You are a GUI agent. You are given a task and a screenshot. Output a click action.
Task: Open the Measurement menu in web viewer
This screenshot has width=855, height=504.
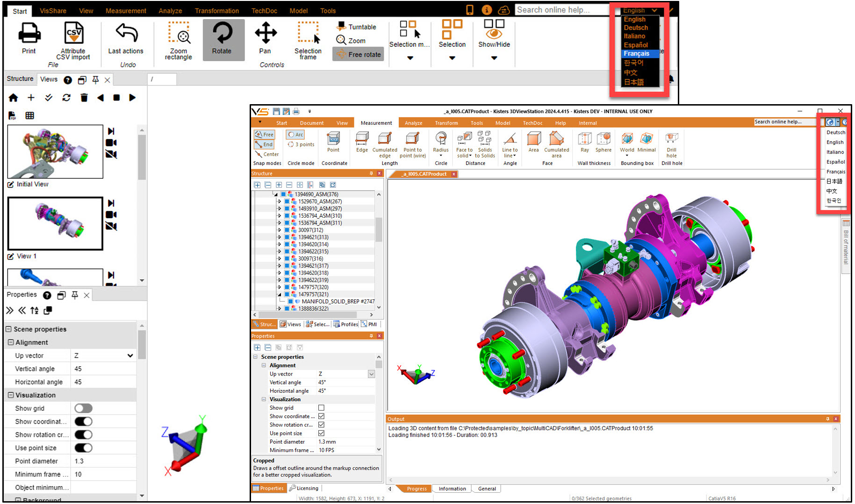[126, 11]
